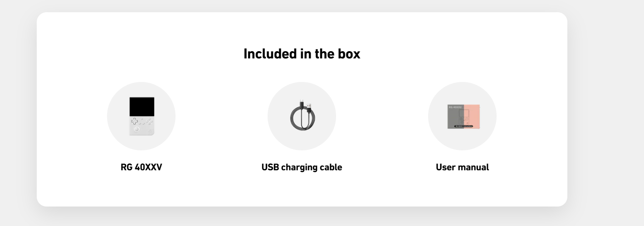Click the USB-A connector plug on cable

(309, 108)
